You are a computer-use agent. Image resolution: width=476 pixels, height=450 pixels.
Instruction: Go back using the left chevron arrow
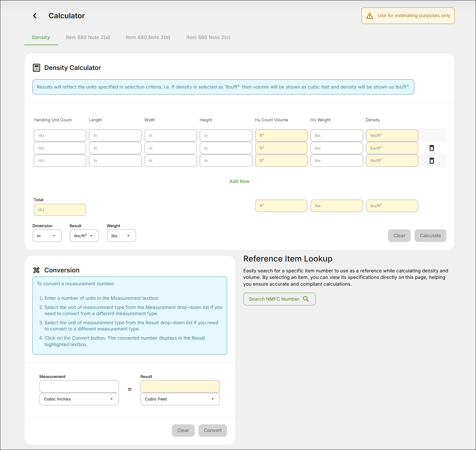(35, 16)
